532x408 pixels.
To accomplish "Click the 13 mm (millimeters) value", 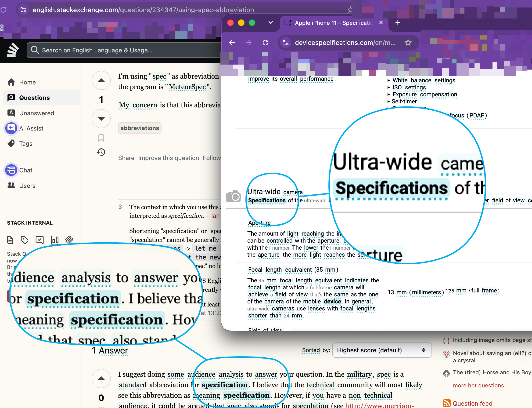I will 415,292.
